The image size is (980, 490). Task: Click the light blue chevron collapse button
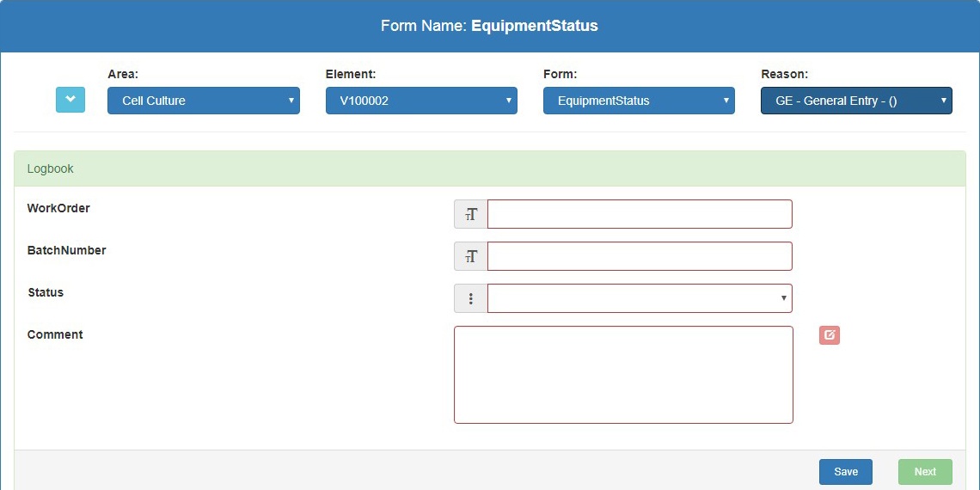tap(70, 100)
